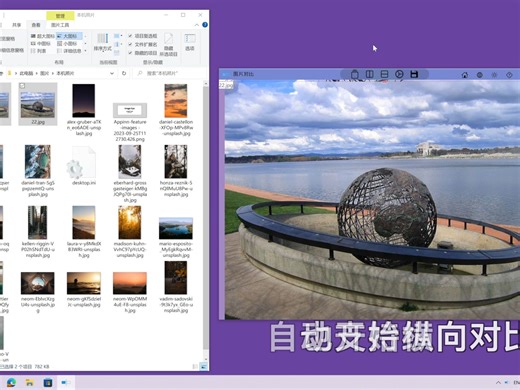
Task: Click the play icon in image compare toolbar
Action: click(399, 74)
